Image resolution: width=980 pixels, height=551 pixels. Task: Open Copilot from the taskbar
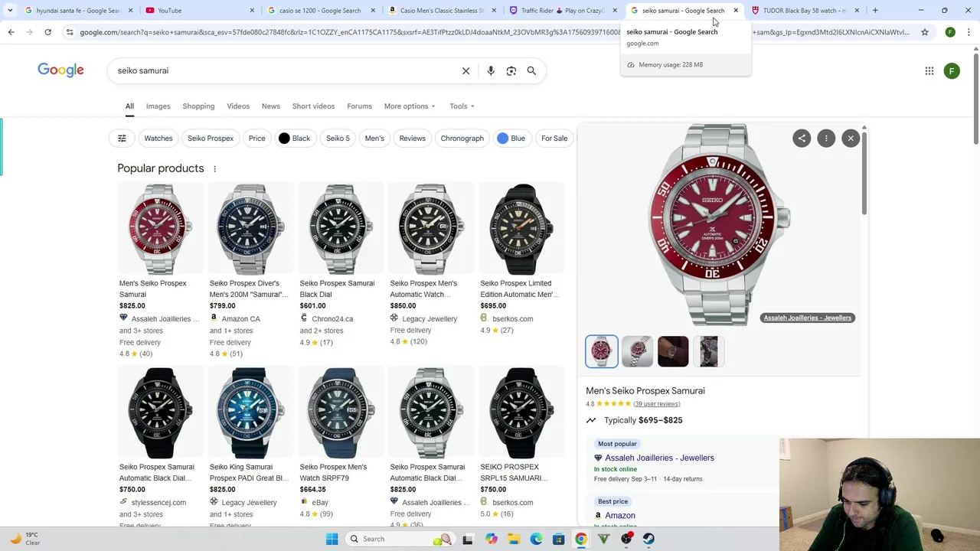coord(491,539)
